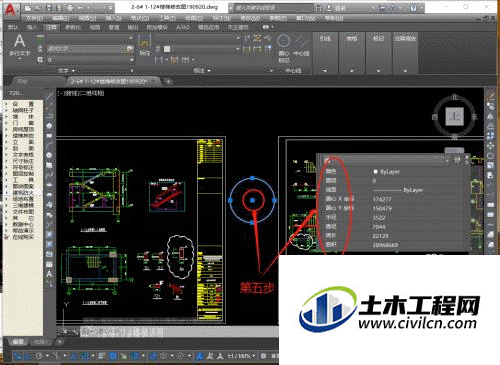Toggle the snap mode status bar button
500x365 pixels.
(28, 356)
